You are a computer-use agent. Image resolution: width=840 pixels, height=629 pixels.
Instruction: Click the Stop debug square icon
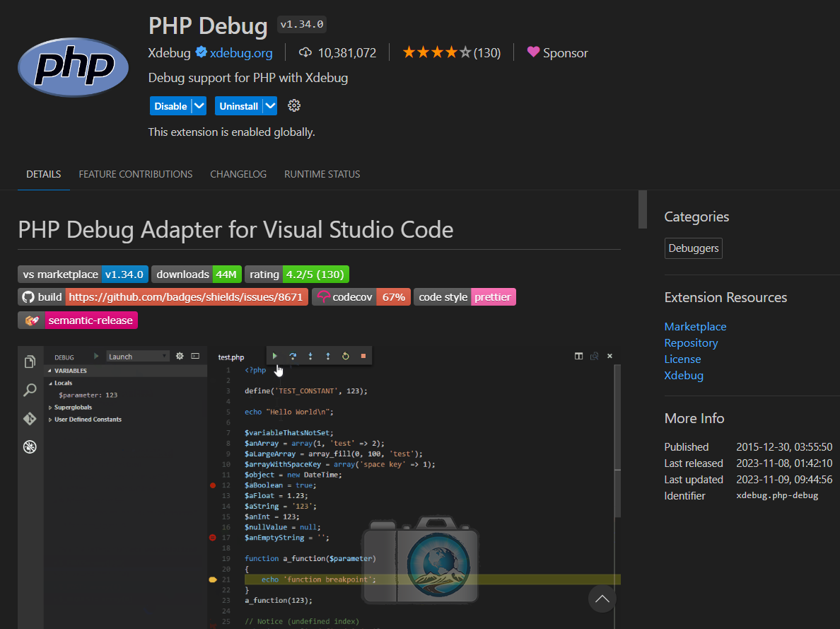(363, 356)
